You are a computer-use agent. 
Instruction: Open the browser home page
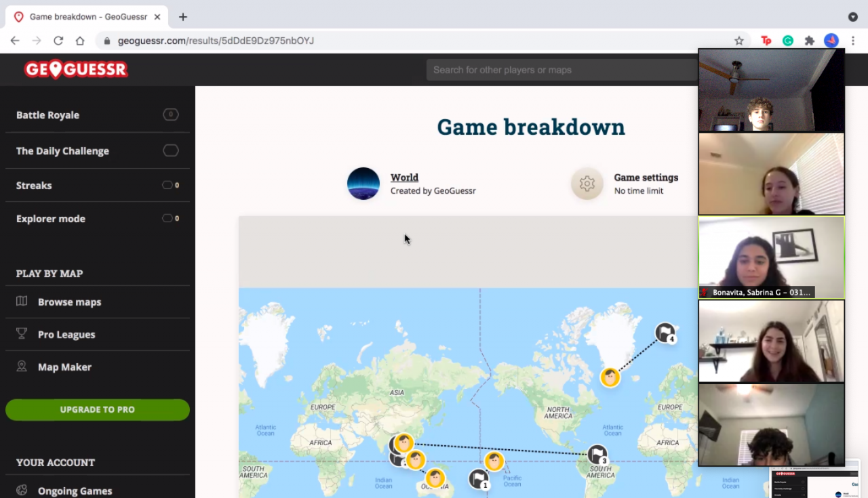[x=80, y=41]
